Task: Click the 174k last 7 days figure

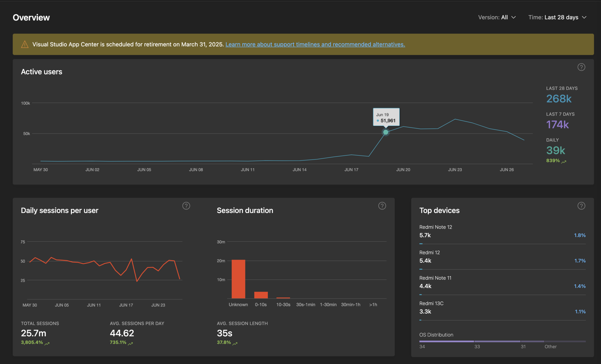Action: click(557, 125)
